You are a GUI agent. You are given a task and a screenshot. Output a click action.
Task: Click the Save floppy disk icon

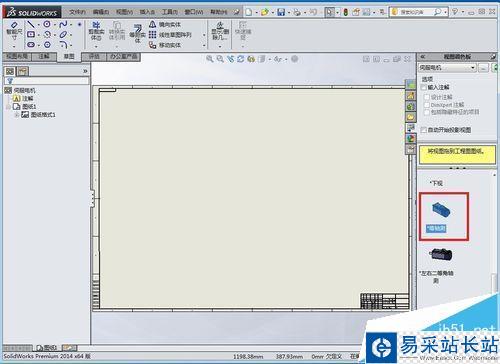pos(281,12)
